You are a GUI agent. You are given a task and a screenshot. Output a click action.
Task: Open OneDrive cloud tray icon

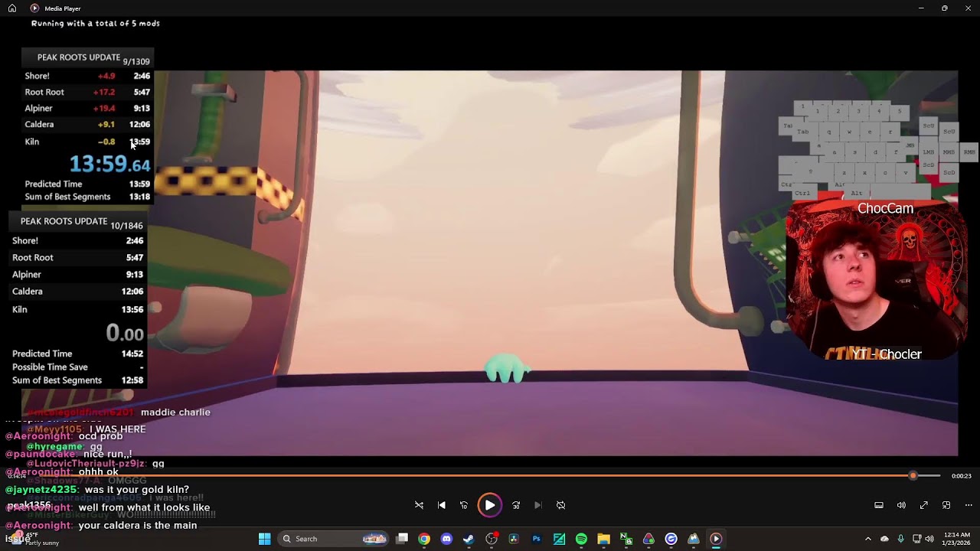pyautogui.click(x=884, y=539)
